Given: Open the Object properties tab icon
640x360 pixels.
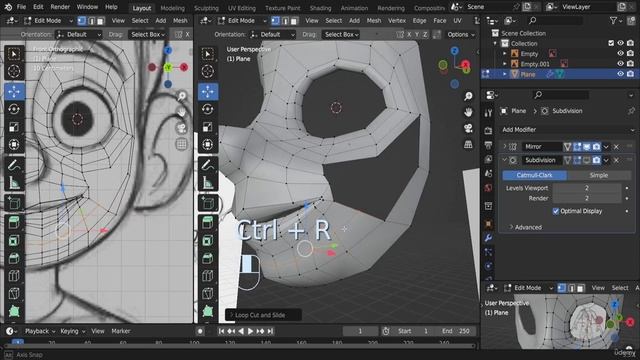Looking at the screenshot, I should 488,224.
